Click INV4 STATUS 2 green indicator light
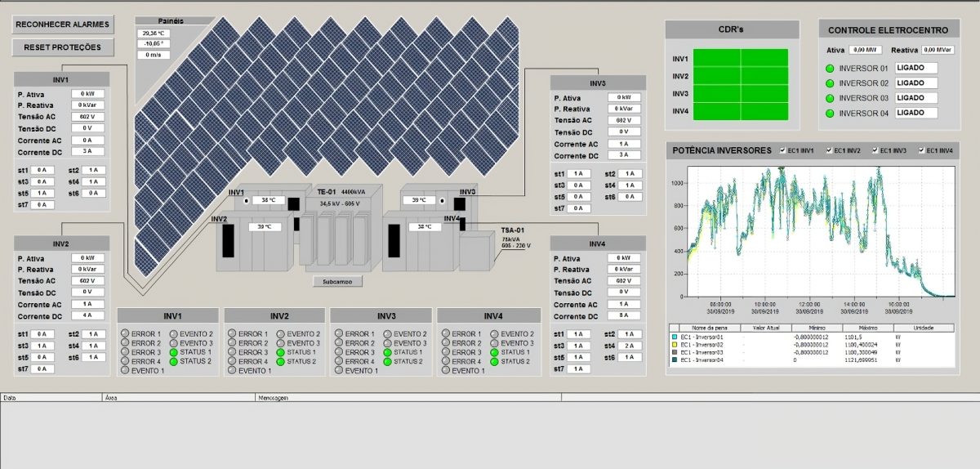 coord(494,361)
